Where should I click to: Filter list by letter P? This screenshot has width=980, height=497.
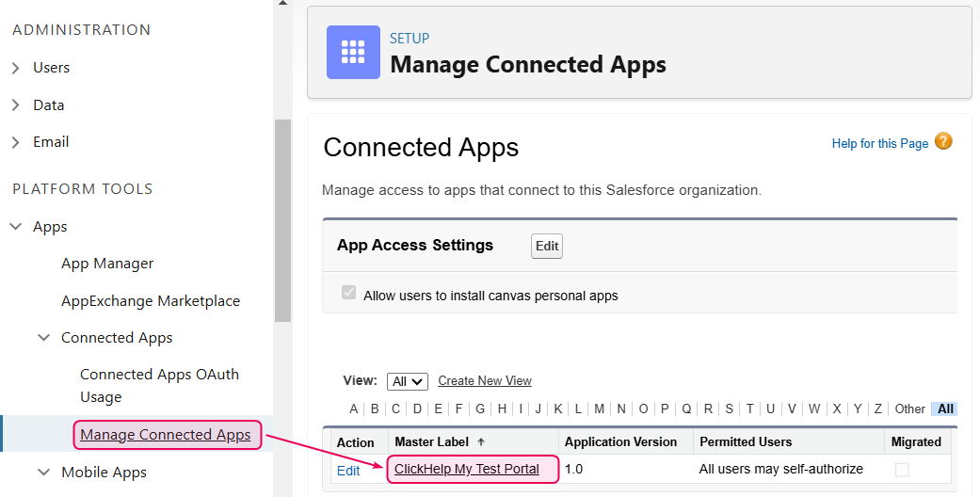[665, 409]
